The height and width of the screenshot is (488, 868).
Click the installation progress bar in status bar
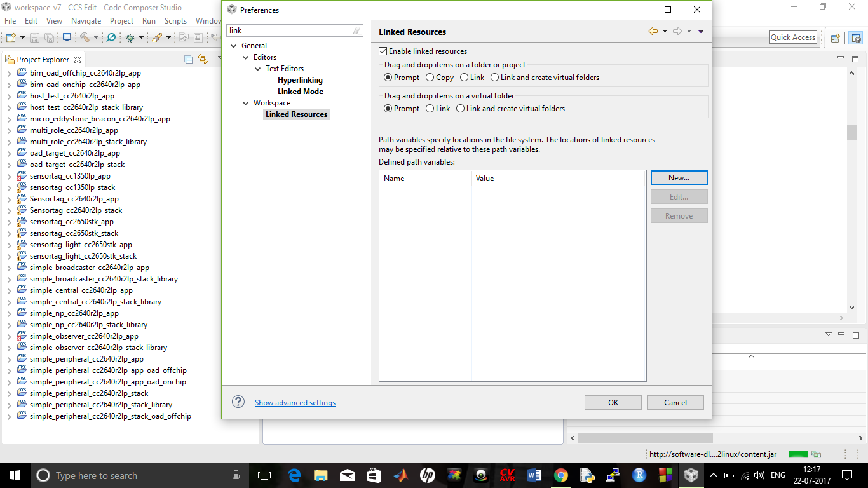pos(797,454)
